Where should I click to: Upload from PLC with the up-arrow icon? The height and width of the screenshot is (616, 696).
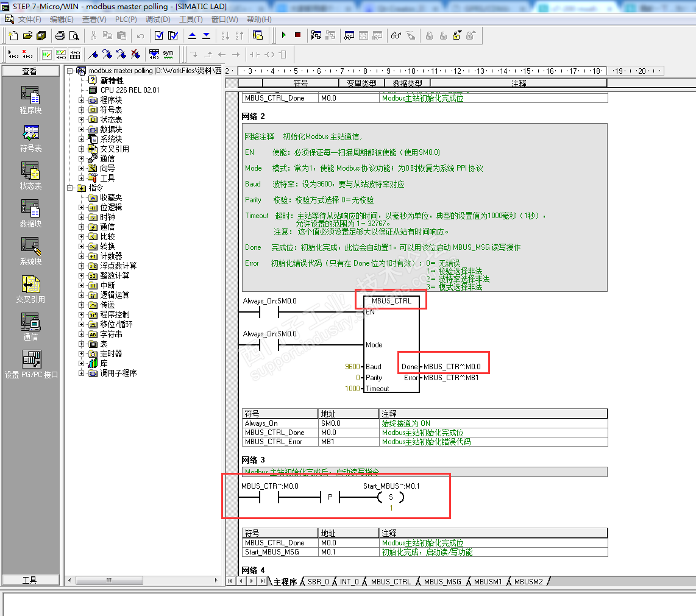192,35
